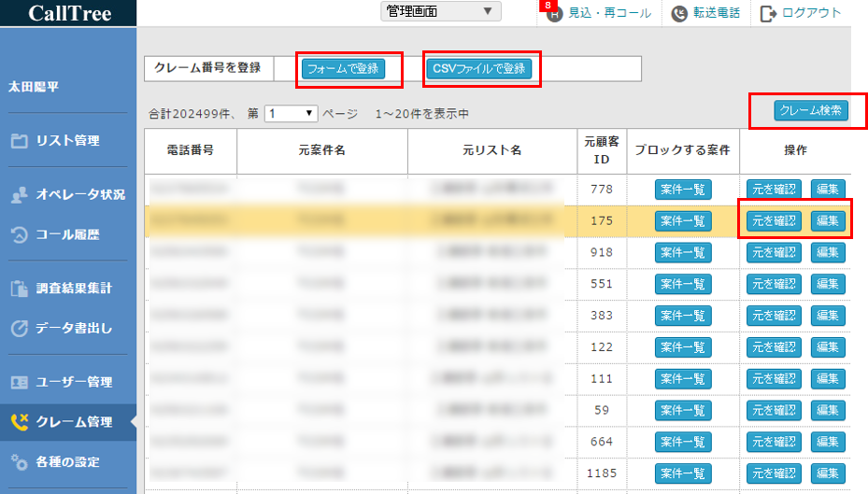Image resolution: width=868 pixels, height=494 pixels.
Task: Click 案件一覧 for customer ID 778
Action: coord(683,191)
